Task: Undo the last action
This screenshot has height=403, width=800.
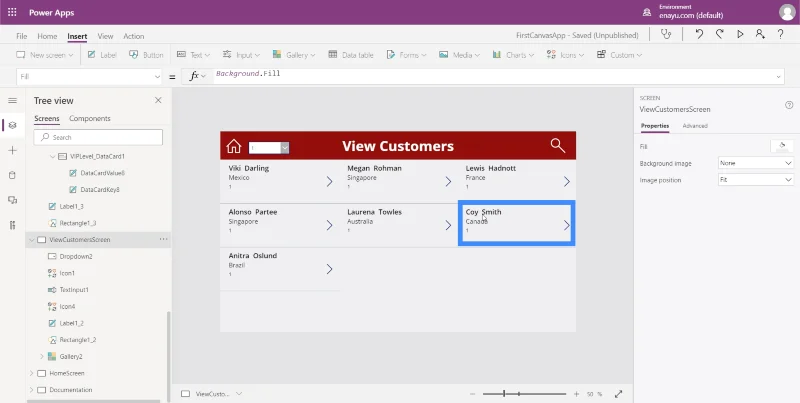Action: (x=699, y=34)
